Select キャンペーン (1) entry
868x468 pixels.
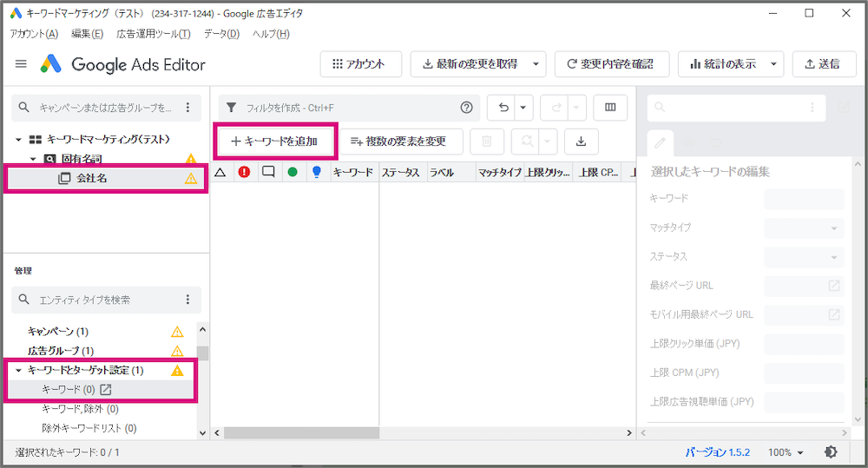(x=57, y=332)
